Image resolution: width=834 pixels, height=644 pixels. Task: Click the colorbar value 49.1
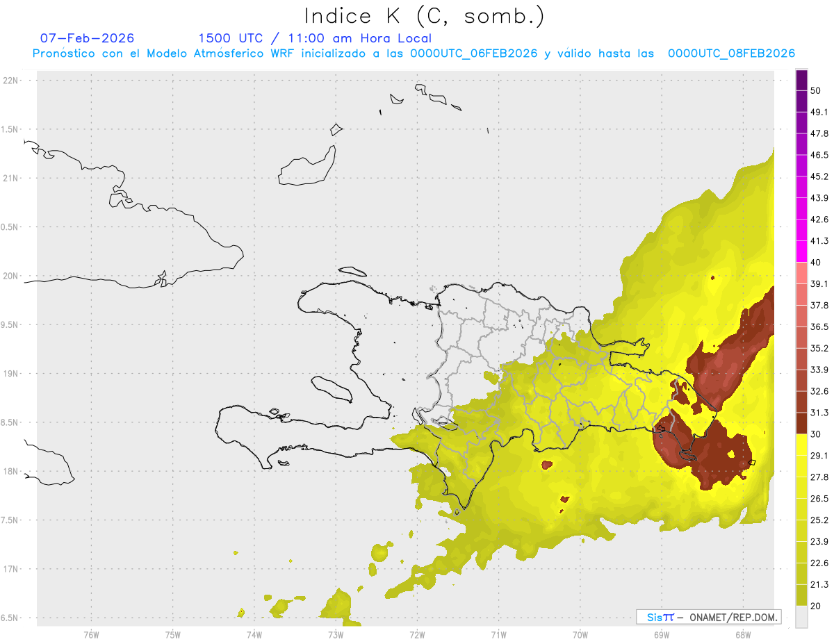point(819,112)
